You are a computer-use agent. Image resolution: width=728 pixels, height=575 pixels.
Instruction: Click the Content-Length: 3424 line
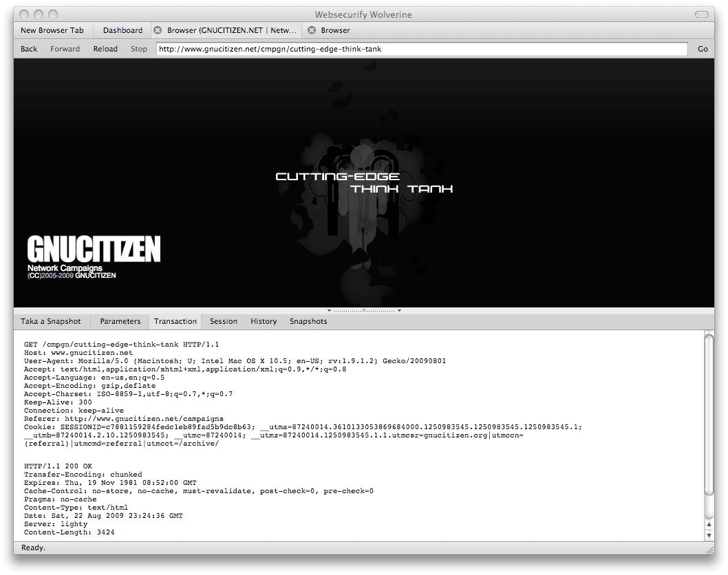[69, 532]
